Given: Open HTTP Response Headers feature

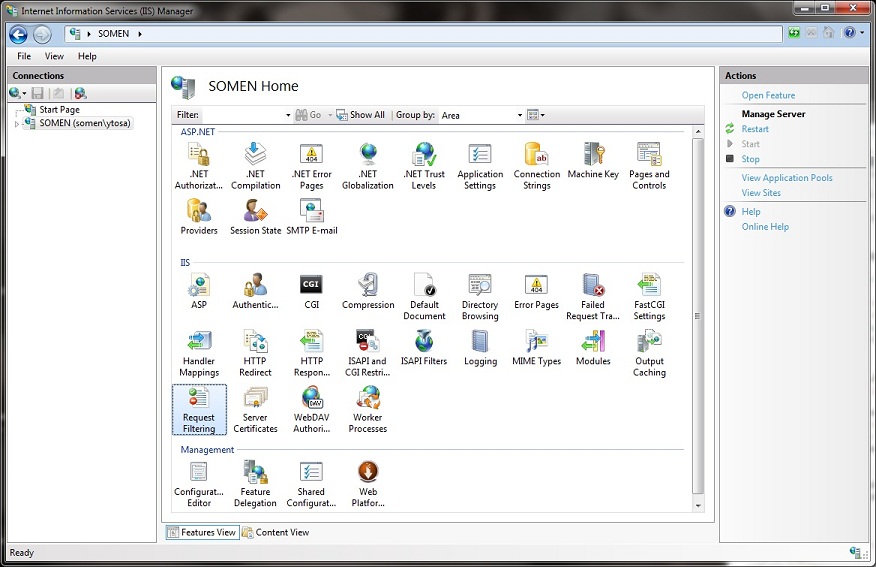Looking at the screenshot, I should click(312, 353).
